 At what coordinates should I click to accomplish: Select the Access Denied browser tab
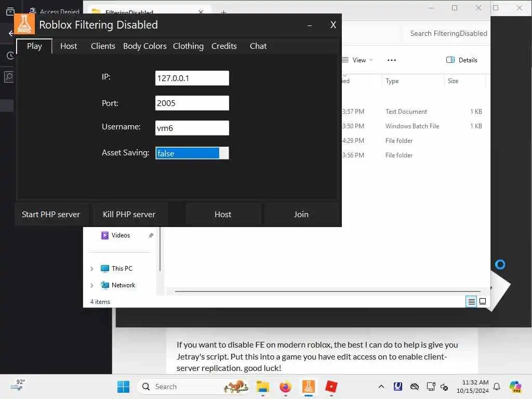[x=54, y=11]
